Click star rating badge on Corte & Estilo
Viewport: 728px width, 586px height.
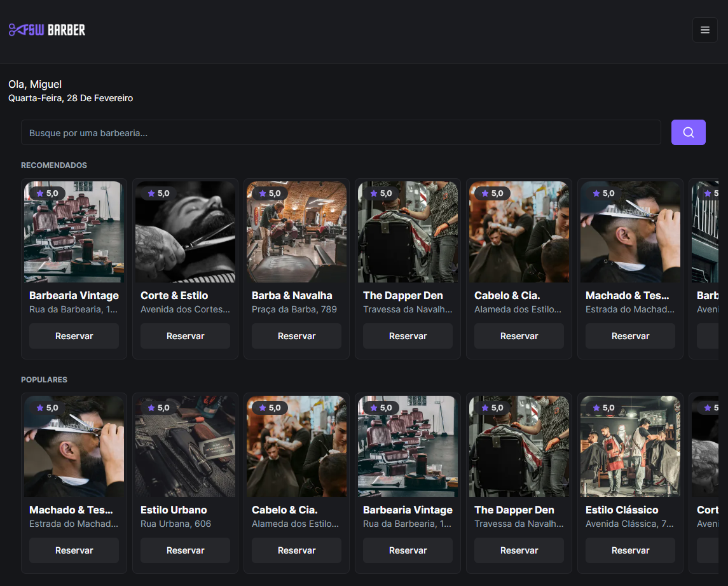[158, 193]
